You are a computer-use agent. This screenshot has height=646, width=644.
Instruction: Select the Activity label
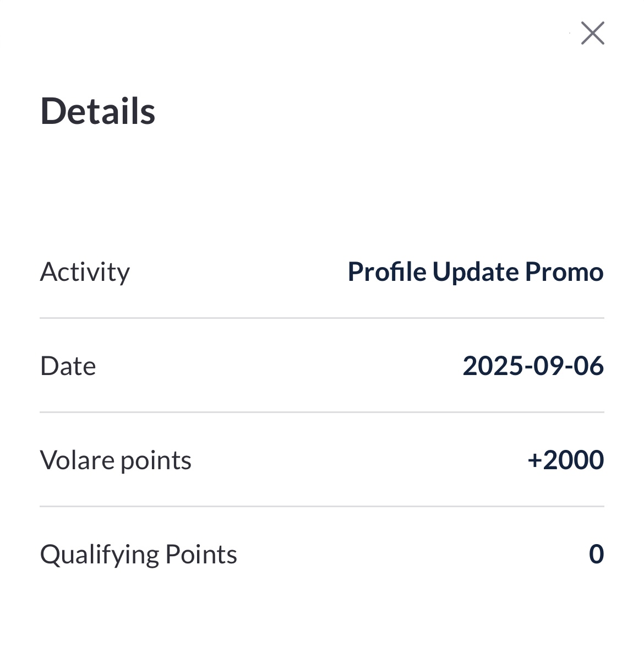[x=85, y=272]
